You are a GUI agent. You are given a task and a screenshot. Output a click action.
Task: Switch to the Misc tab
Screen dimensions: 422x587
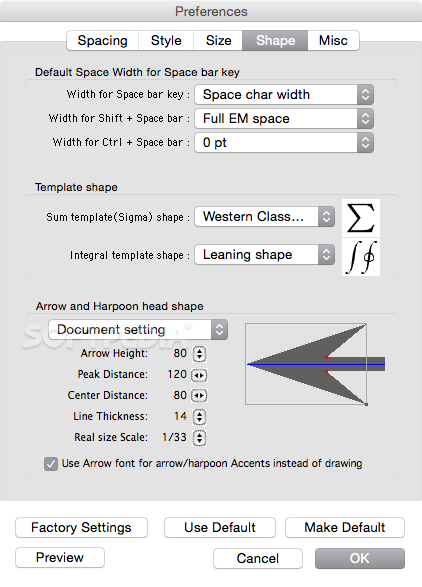pos(333,40)
